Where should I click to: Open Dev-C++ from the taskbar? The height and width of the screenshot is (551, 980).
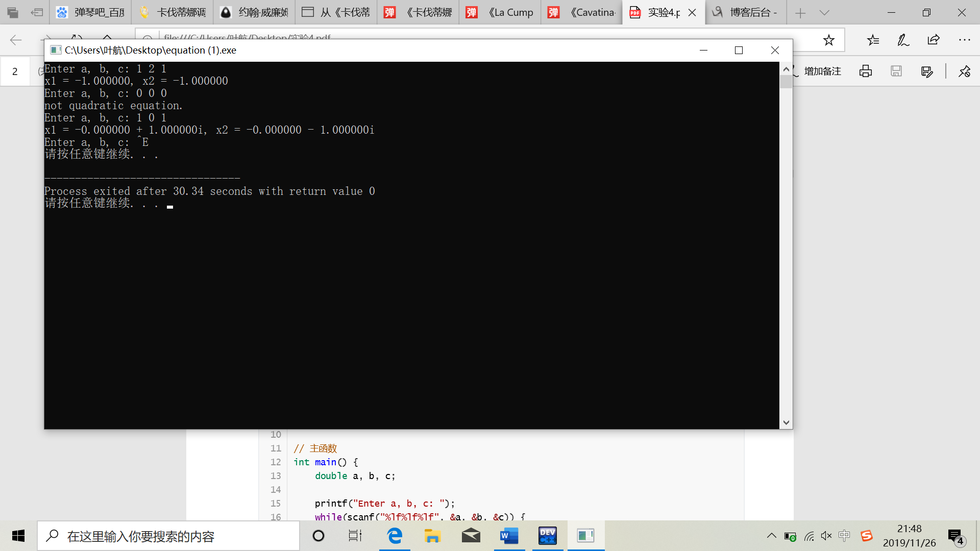click(x=547, y=536)
